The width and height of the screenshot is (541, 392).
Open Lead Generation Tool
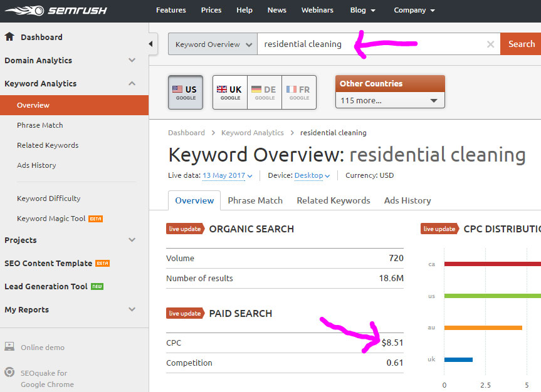tap(46, 287)
